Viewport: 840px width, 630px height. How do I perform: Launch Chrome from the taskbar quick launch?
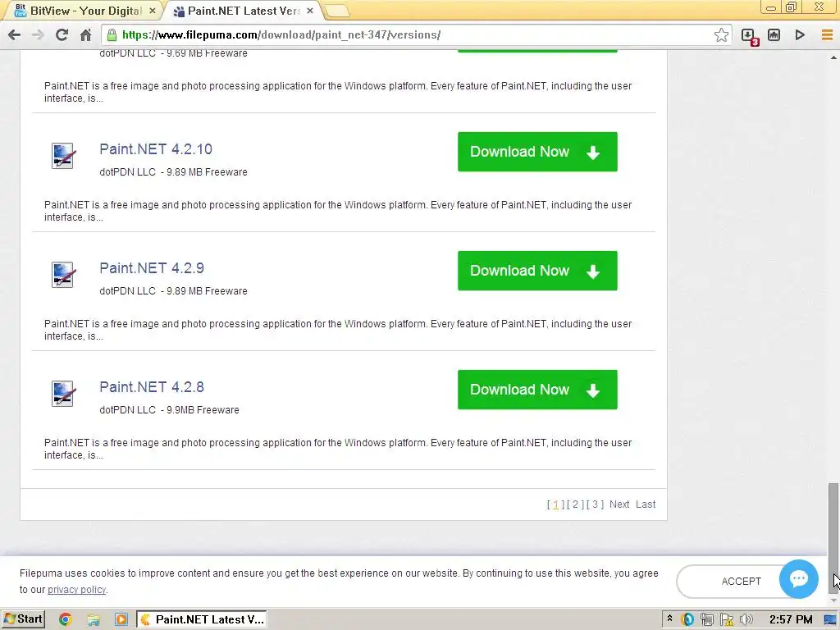[x=66, y=620]
